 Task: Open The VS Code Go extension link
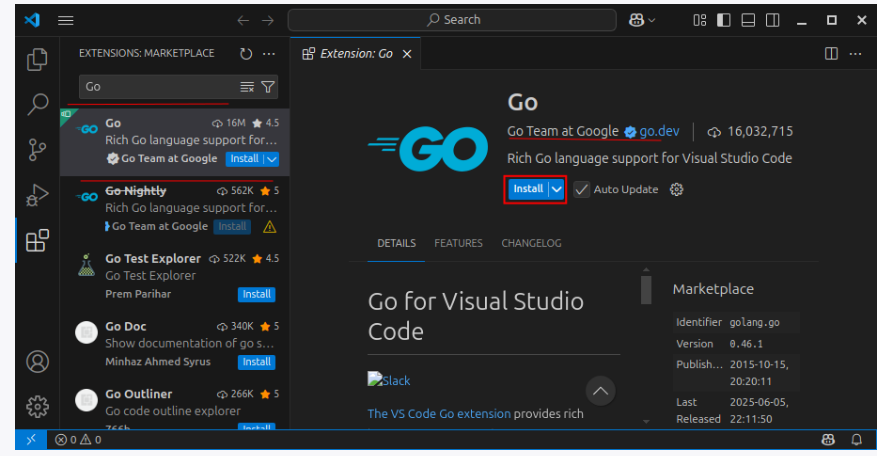coord(439,414)
